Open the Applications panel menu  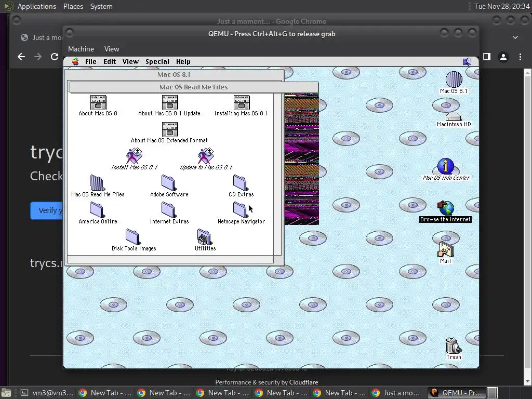[x=37, y=6]
